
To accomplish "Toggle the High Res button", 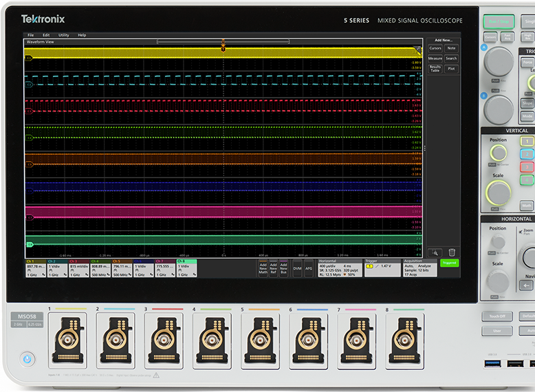I will pos(528,37).
